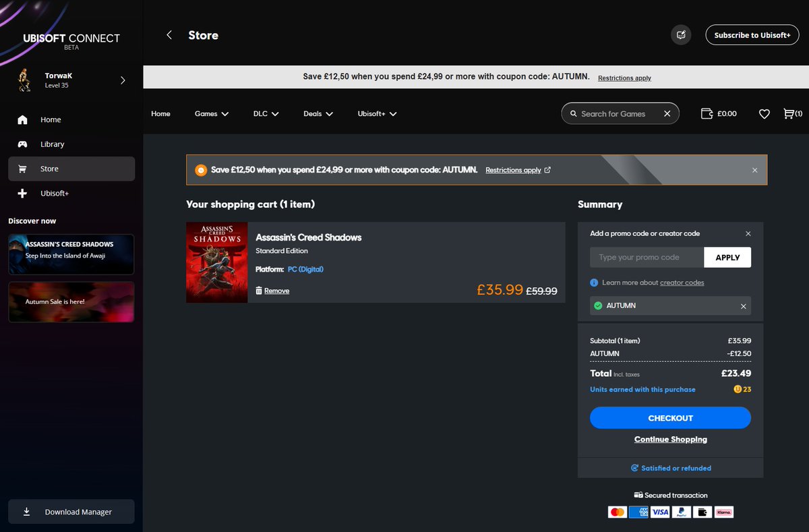Open the wallet balance £0.00
809x532 pixels.
tap(719, 114)
